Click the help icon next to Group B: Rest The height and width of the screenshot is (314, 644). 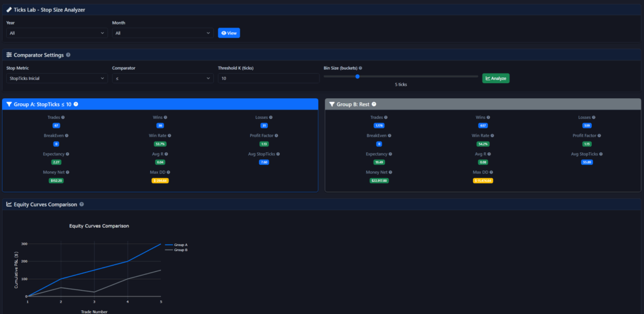(374, 104)
